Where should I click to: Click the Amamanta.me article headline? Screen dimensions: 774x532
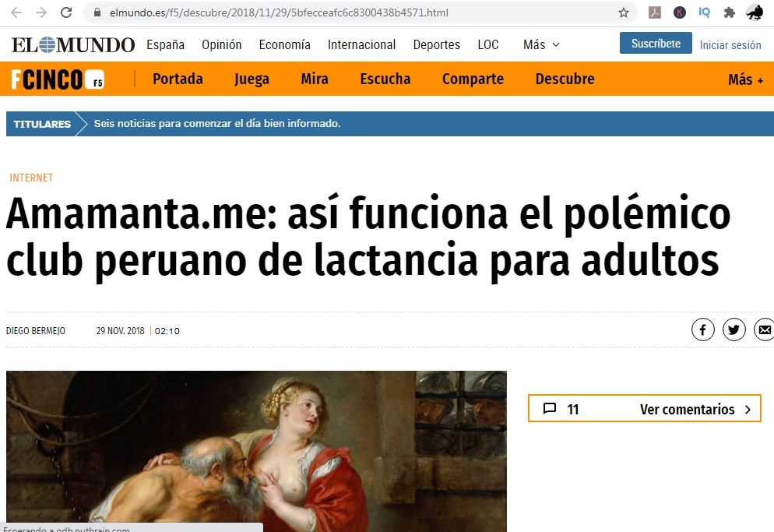pyautogui.click(x=368, y=237)
